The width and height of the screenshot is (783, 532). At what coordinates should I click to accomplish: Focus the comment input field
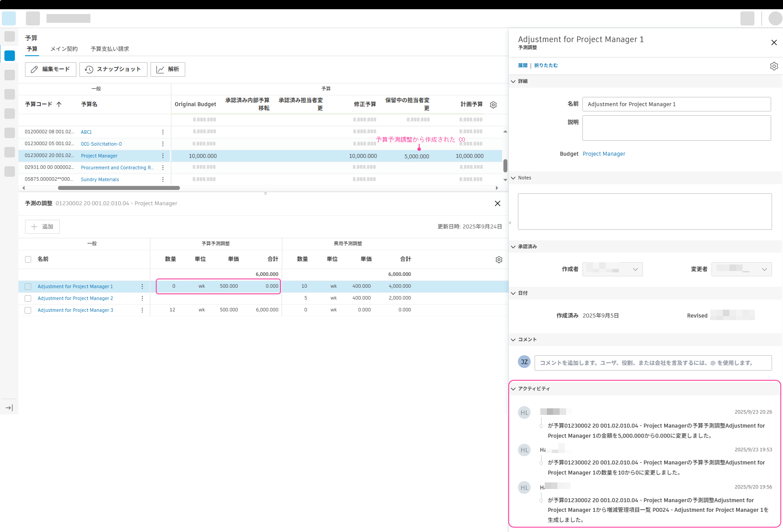point(653,363)
